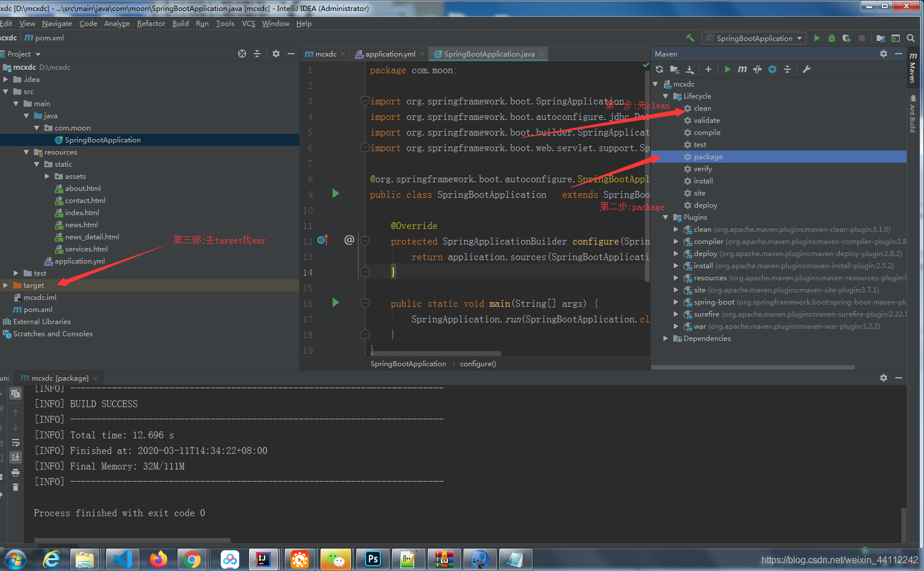Switch to the mcxdc pom editor tab
Image resolution: width=924 pixels, height=571 pixels.
[x=325, y=54]
